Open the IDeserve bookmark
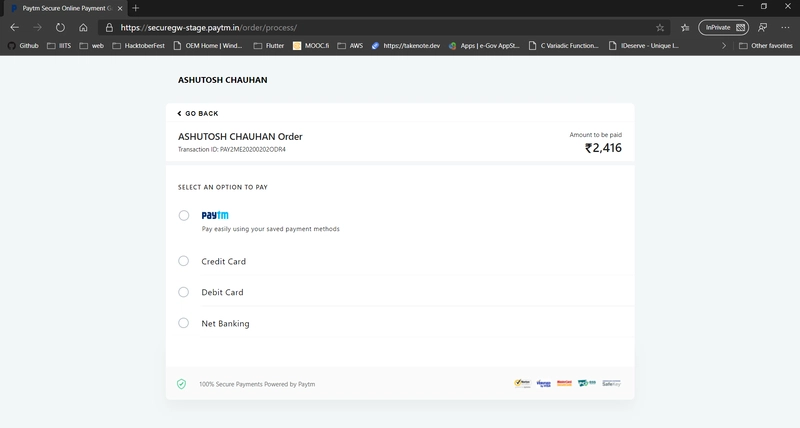Screen dimensions: 800x428 [x=644, y=45]
